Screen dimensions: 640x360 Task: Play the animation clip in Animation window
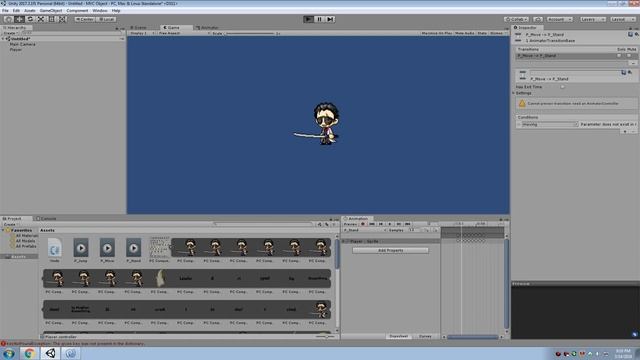point(389,224)
